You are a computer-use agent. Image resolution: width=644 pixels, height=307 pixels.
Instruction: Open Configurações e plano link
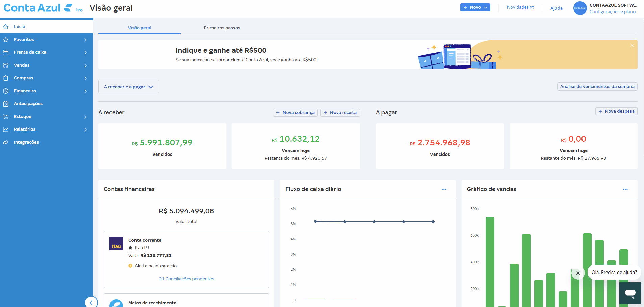point(613,11)
